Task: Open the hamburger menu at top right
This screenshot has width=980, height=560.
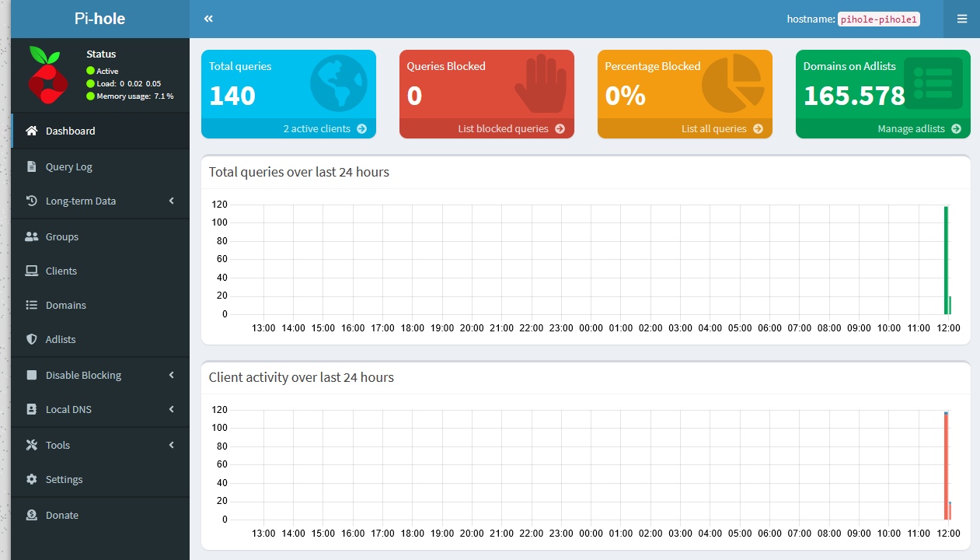Action: 962,19
